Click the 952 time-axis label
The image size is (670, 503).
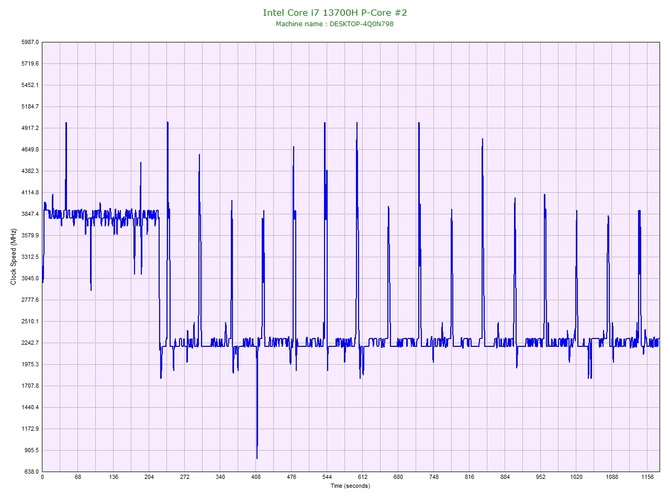coord(541,477)
